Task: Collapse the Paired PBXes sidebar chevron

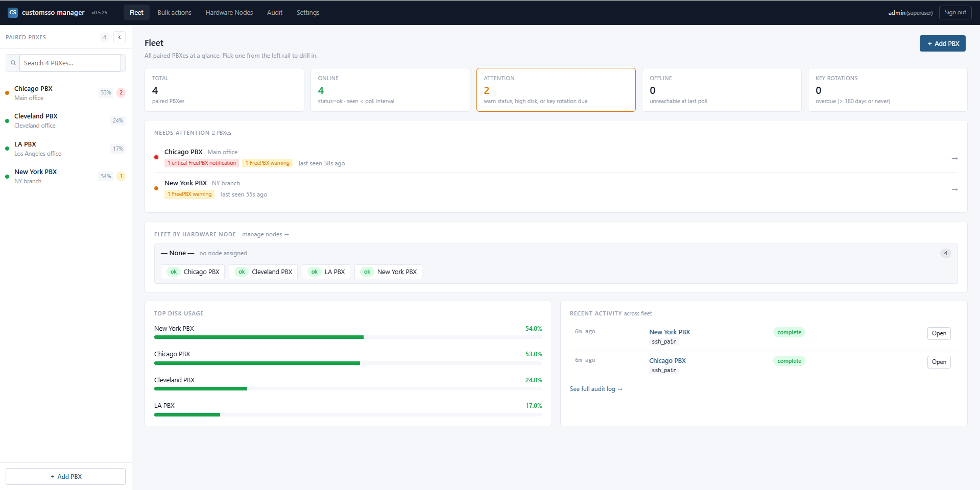Action: tap(119, 37)
